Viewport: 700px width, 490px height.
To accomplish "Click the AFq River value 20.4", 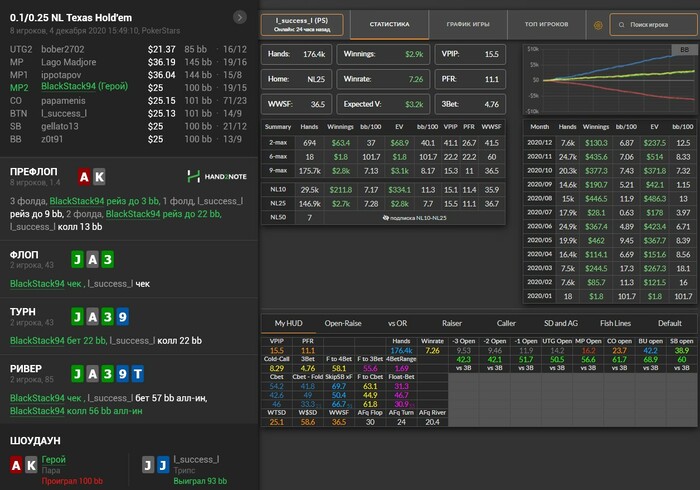I will [x=432, y=422].
